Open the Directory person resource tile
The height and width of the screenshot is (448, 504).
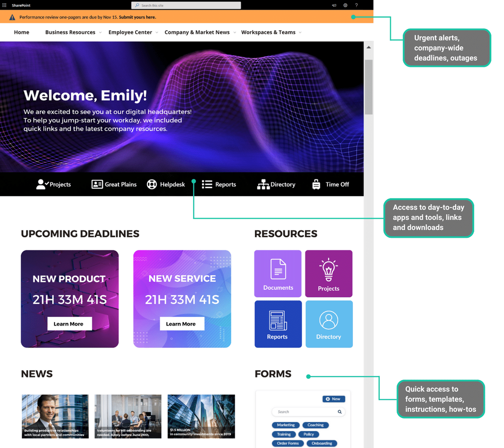(x=329, y=324)
